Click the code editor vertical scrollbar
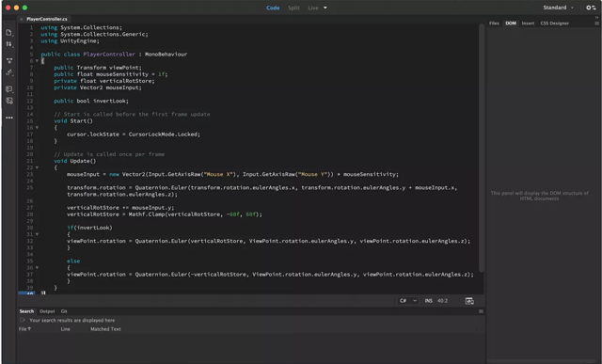 (482, 148)
